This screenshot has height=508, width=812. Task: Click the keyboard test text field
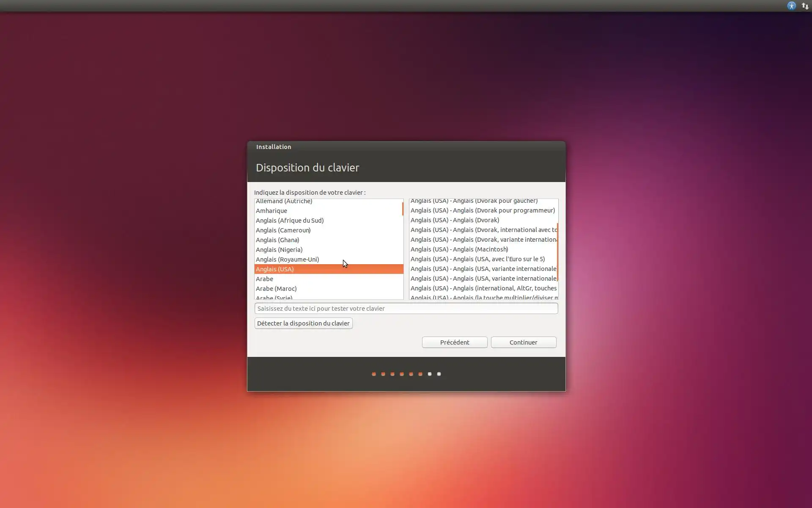406,309
